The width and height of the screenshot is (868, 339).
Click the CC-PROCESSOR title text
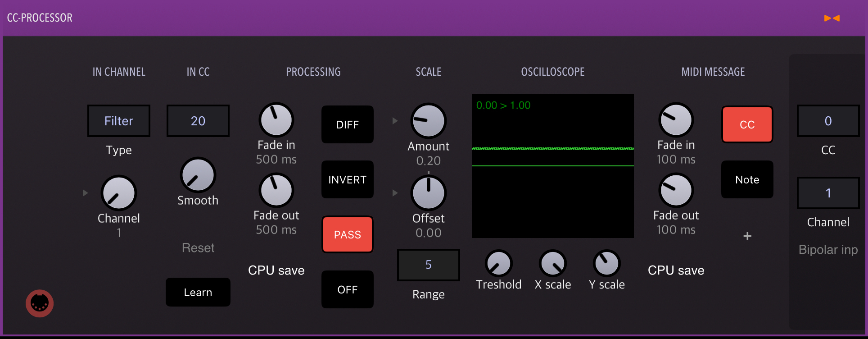pyautogui.click(x=40, y=18)
